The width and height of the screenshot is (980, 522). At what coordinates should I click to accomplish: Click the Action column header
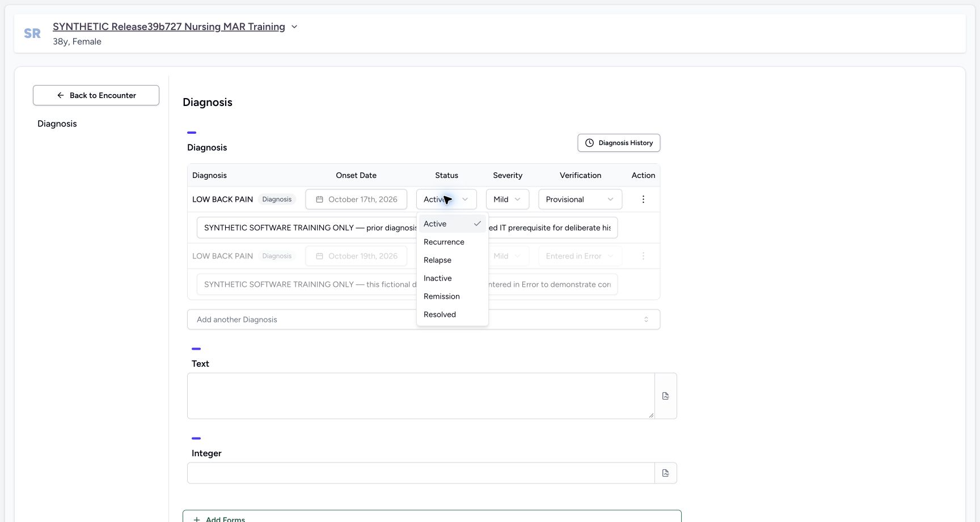[643, 175]
